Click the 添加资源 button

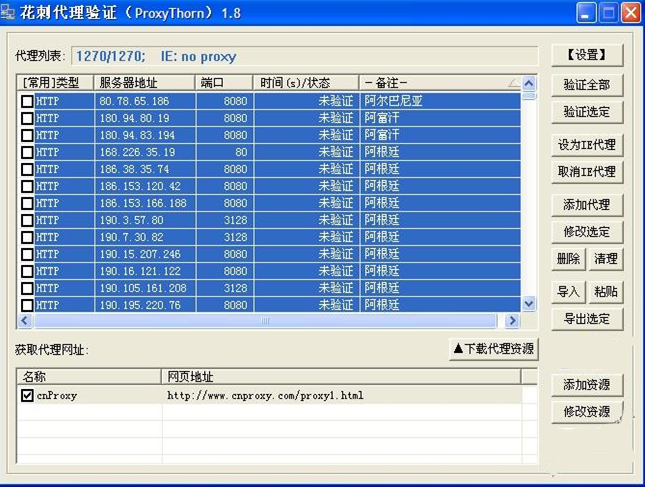tap(586, 385)
